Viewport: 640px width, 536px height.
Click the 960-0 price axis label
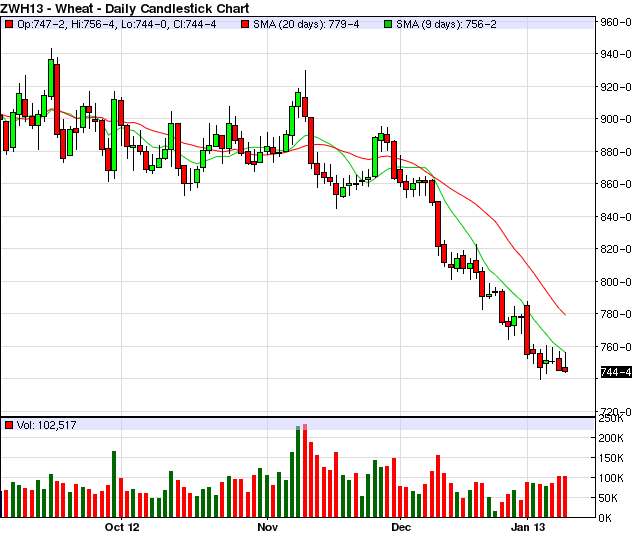[x=616, y=22]
